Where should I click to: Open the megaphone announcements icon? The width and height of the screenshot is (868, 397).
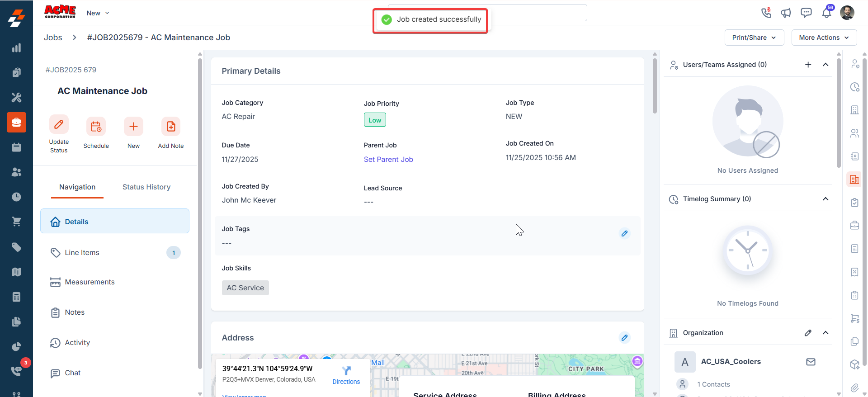[x=786, y=13]
